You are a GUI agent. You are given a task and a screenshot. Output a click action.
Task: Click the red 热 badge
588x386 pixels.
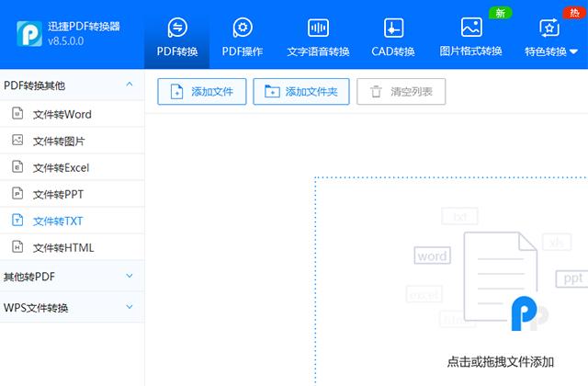point(574,13)
